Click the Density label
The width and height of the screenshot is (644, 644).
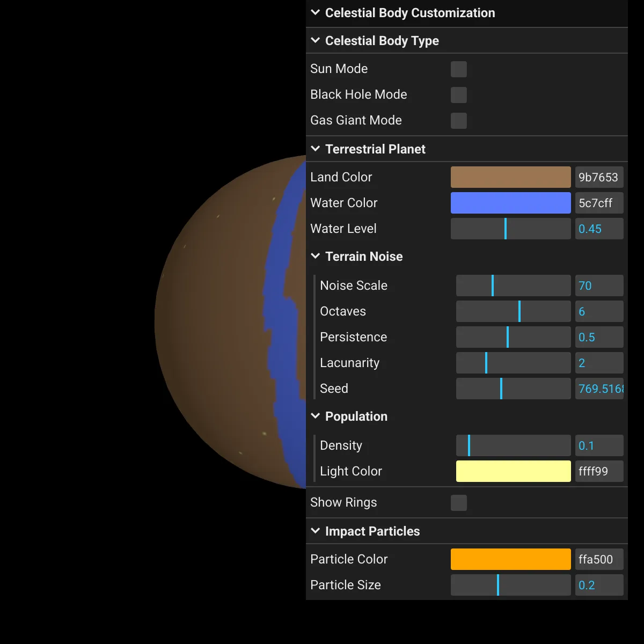tap(341, 445)
